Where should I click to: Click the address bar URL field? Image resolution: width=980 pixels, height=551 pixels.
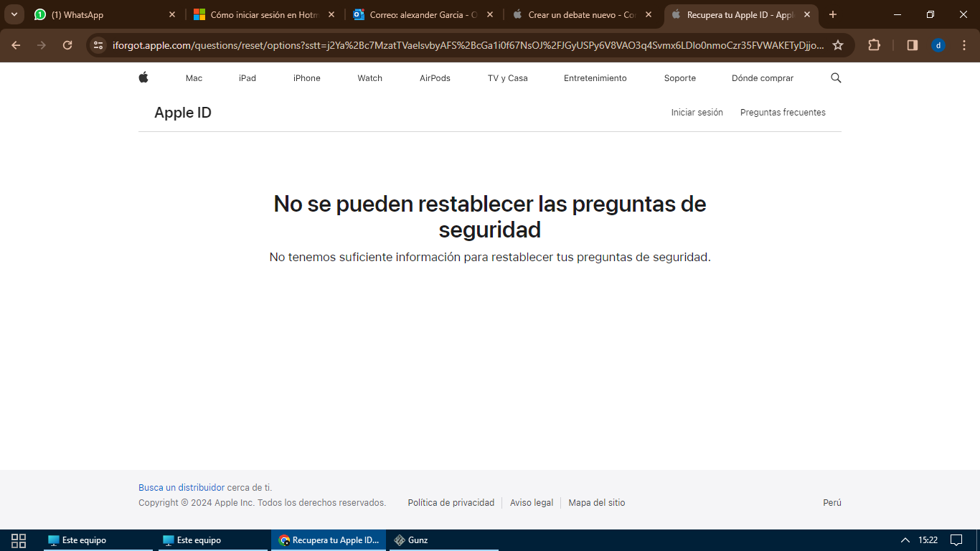pyautogui.click(x=466, y=45)
